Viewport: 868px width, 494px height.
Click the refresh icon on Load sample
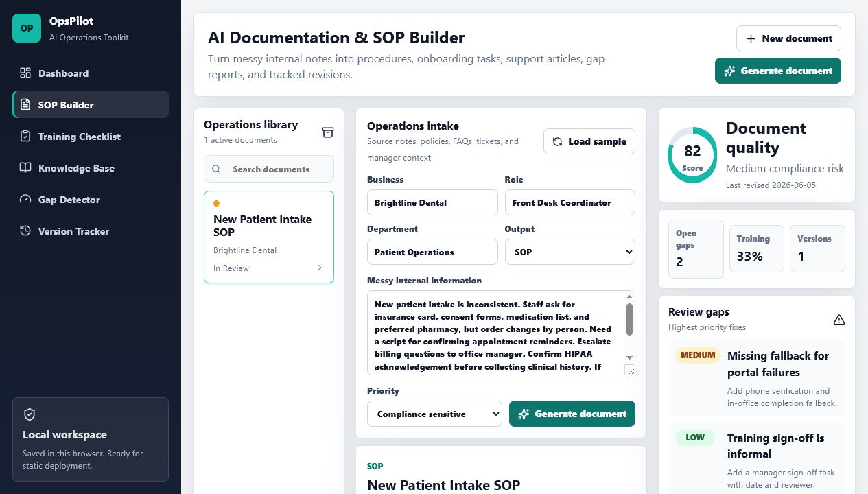click(x=558, y=141)
